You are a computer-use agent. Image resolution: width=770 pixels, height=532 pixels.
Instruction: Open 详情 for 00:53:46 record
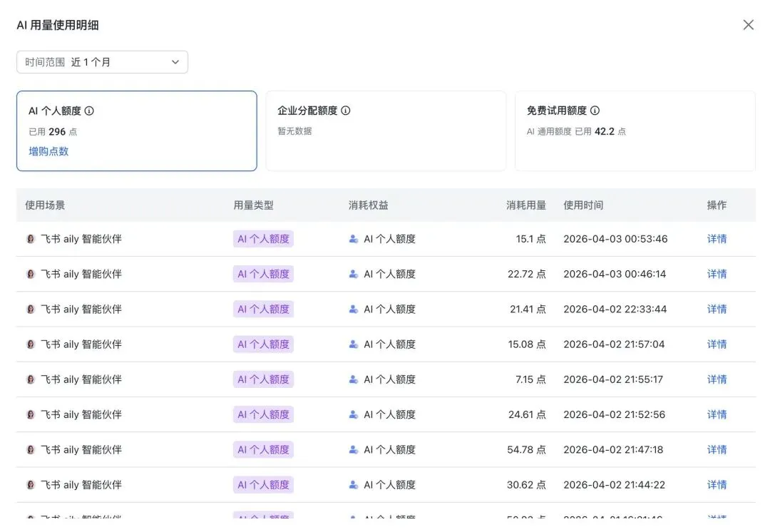pyautogui.click(x=717, y=239)
